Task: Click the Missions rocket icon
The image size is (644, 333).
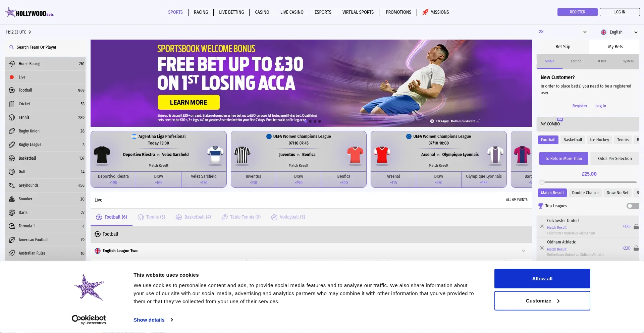Action: click(x=425, y=12)
